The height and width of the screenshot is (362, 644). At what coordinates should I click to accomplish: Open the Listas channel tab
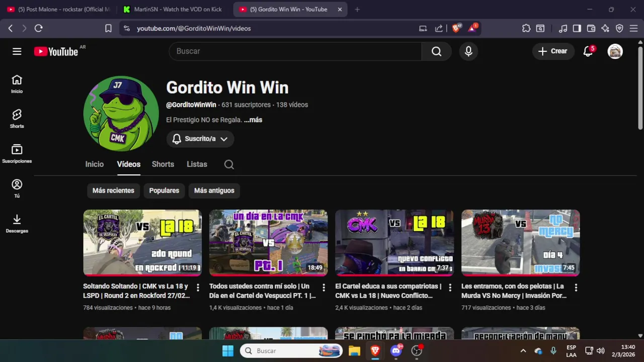[197, 164]
